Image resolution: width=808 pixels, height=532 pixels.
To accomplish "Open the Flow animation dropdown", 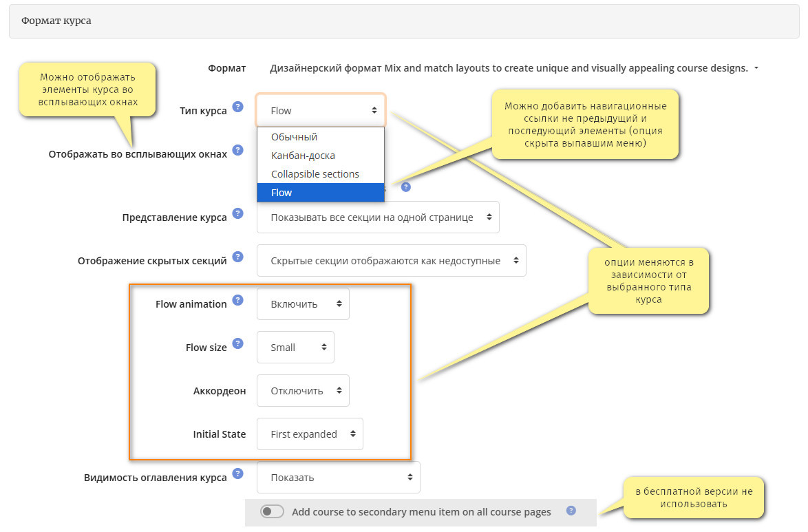I will (303, 304).
